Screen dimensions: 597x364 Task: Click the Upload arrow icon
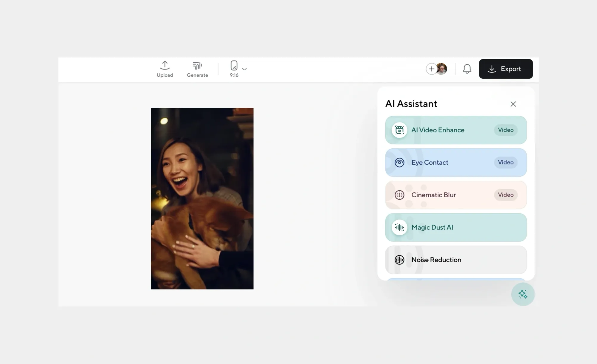[x=165, y=65]
